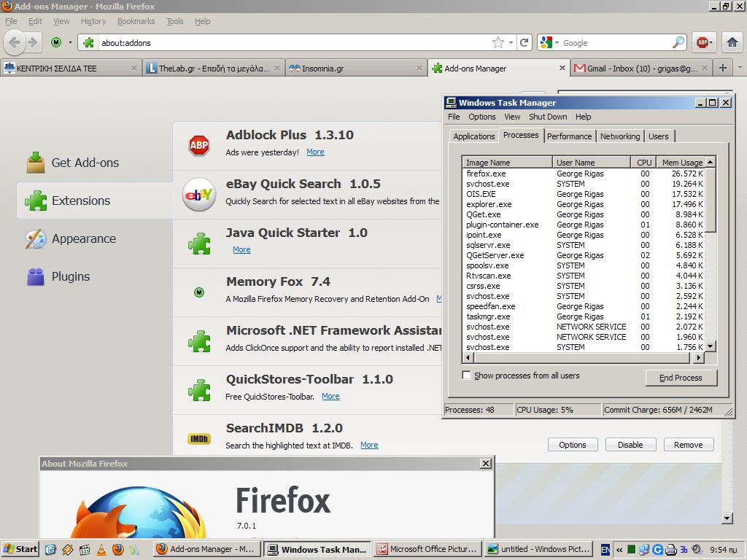Open the URL bar history dropdown arrow
The height and width of the screenshot is (560, 747).
511,42
